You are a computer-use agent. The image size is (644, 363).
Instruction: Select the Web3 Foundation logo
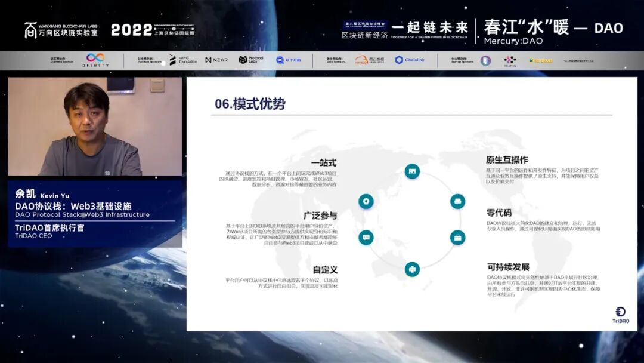(184, 60)
